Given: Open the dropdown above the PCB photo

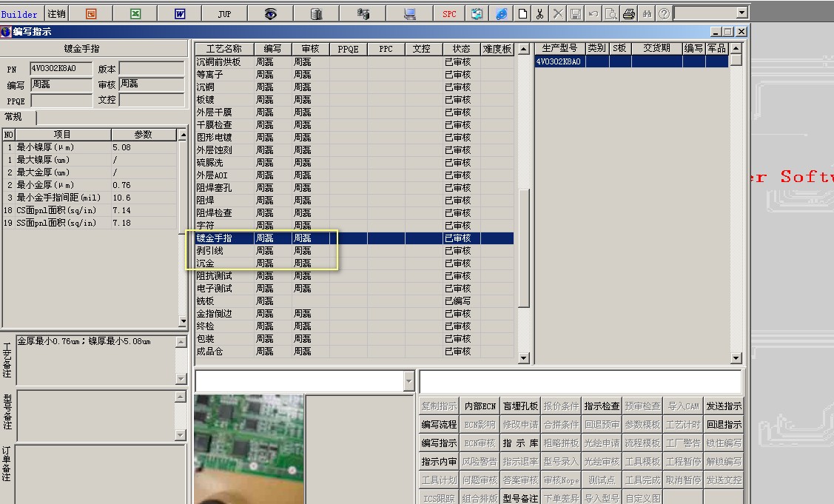Looking at the screenshot, I should [x=408, y=380].
